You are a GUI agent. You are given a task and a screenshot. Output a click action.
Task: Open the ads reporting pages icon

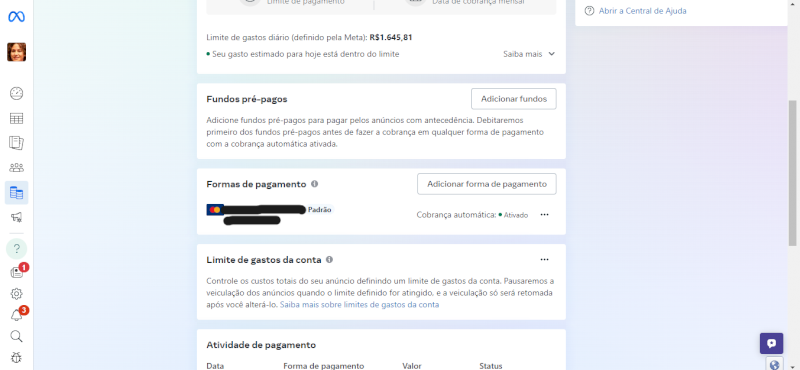tap(16, 143)
